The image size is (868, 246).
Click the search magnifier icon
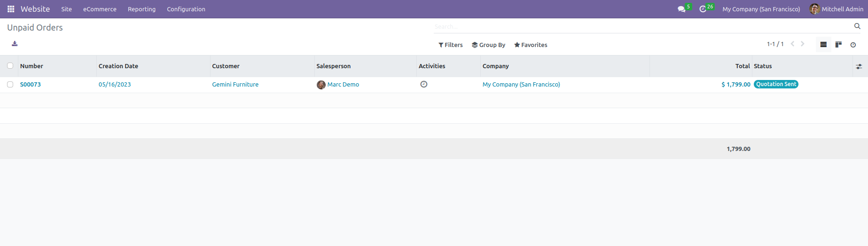857,26
